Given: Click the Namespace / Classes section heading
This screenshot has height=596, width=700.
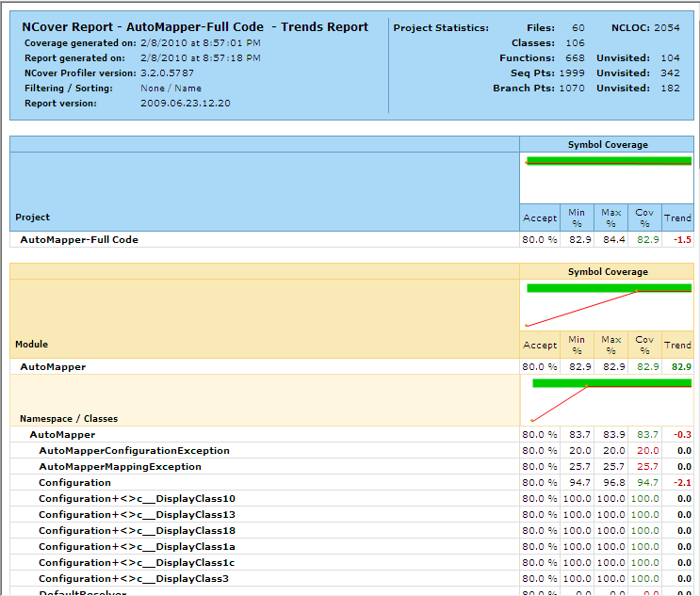Looking at the screenshot, I should pyautogui.click(x=69, y=418).
